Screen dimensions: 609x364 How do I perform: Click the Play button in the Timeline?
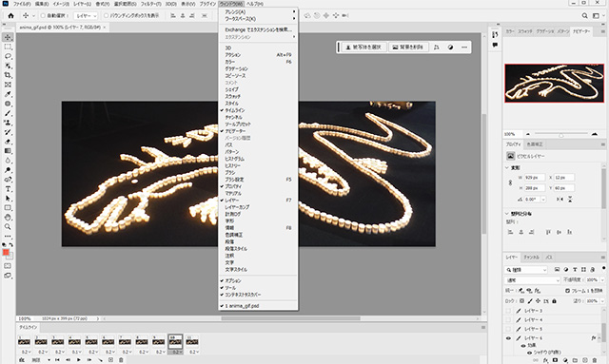click(79, 360)
